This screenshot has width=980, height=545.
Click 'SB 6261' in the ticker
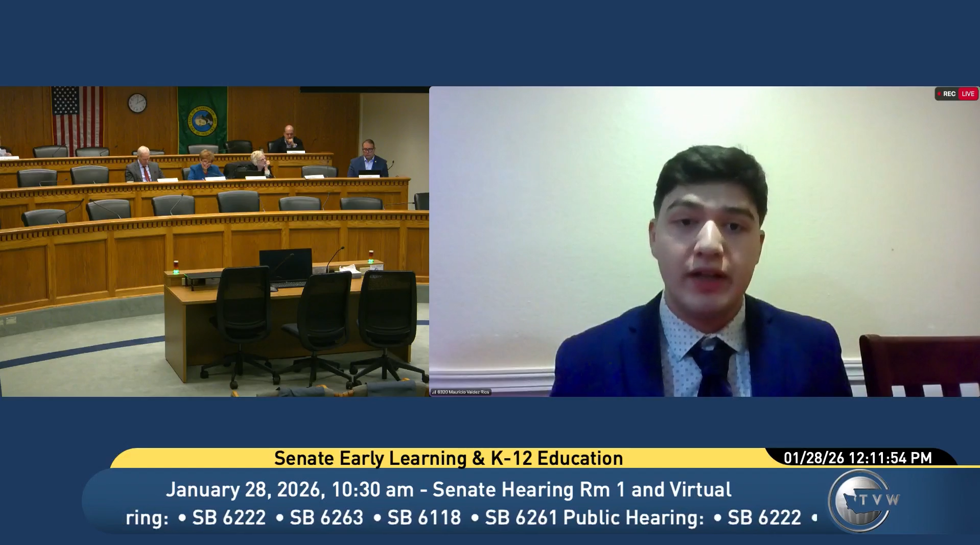521,517
